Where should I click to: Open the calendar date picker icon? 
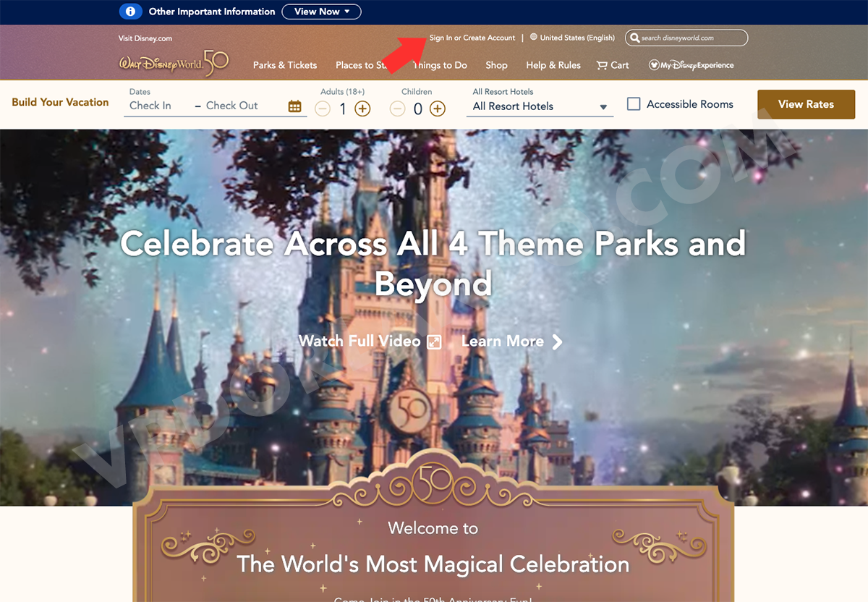(x=294, y=106)
